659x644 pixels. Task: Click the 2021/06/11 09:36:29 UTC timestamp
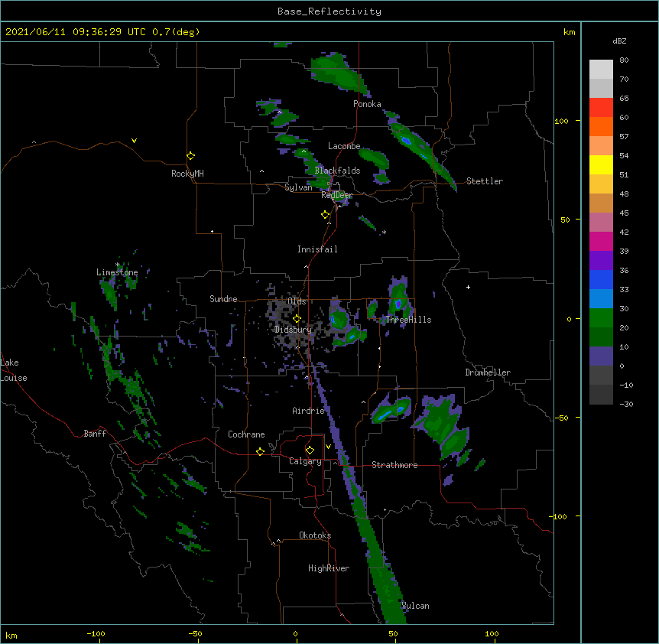tap(76, 32)
